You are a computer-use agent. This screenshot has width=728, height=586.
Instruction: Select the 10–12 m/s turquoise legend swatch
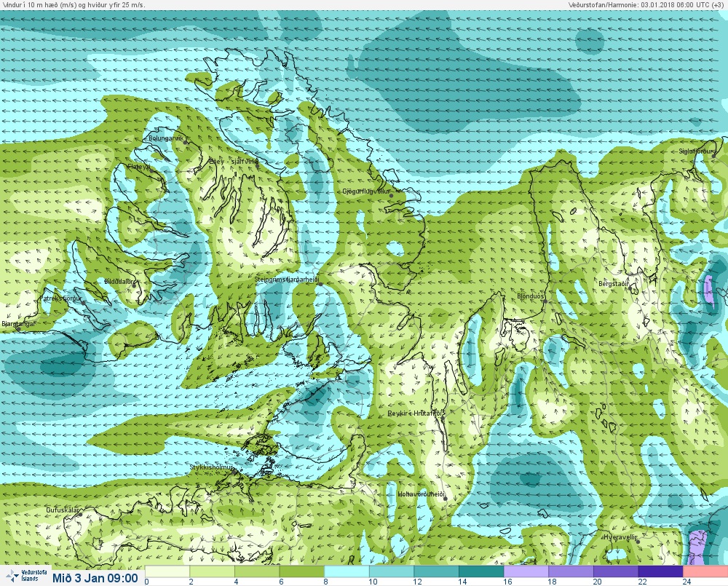pyautogui.click(x=392, y=571)
